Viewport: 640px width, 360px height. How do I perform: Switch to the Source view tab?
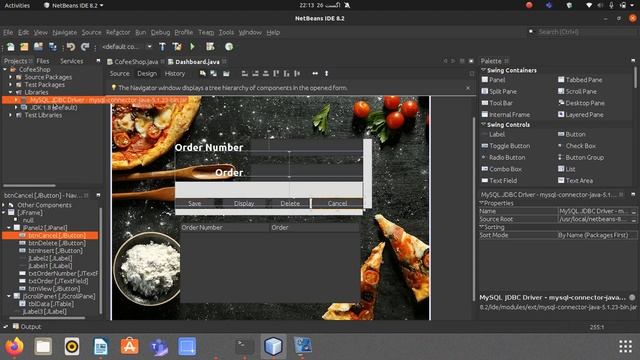pos(120,73)
